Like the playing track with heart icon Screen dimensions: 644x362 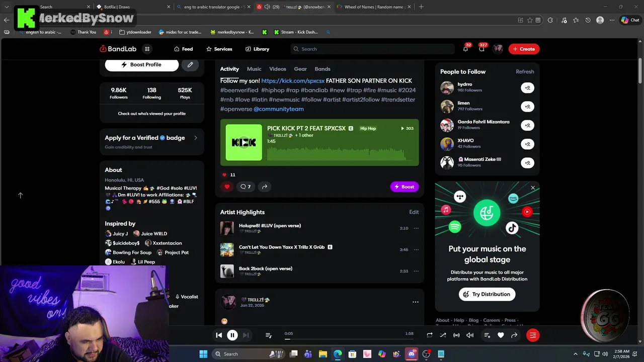coord(501,335)
